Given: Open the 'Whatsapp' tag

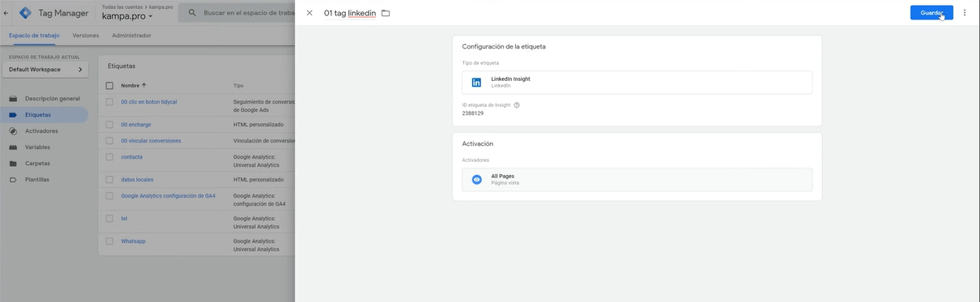Looking at the screenshot, I should (x=133, y=241).
